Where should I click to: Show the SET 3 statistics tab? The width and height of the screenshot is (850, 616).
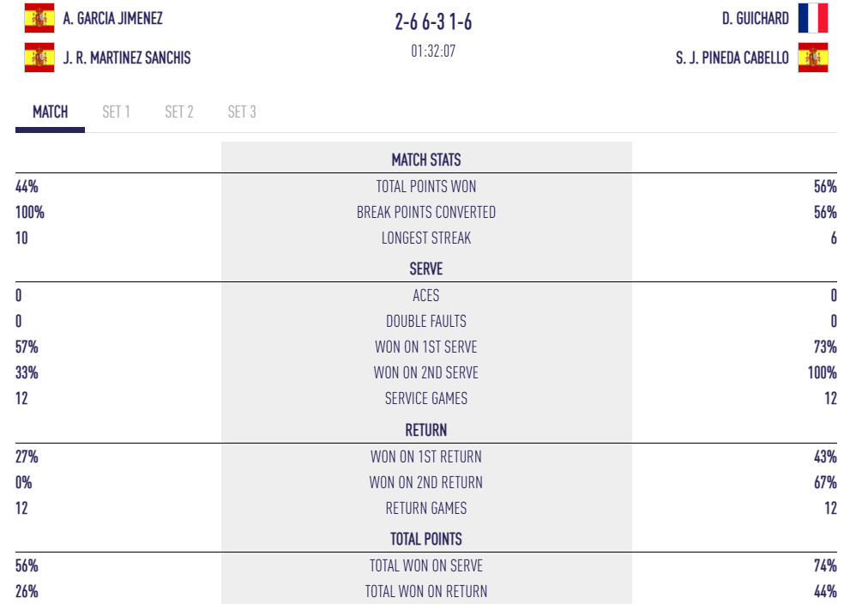(x=242, y=112)
